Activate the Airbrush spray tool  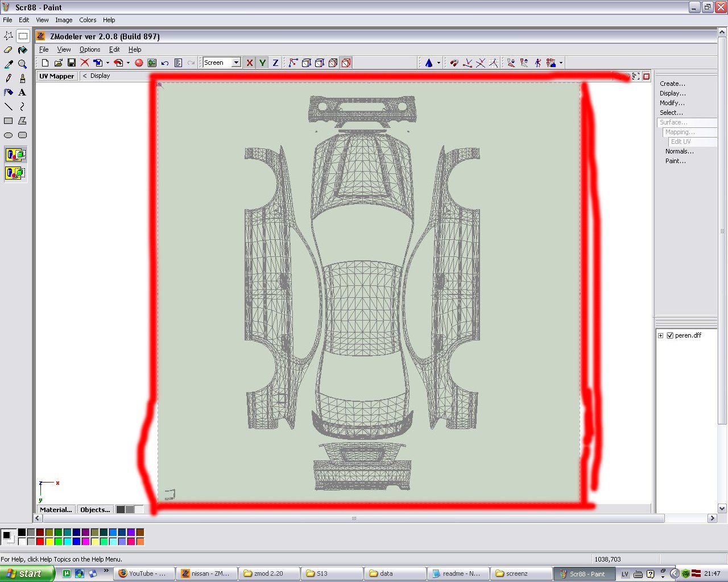[9, 92]
